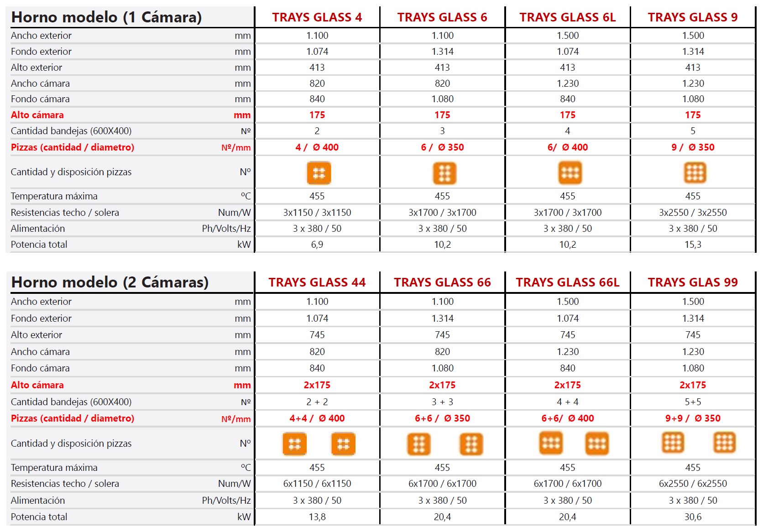
Task: Click the TRAYS GLASS 6 pizza layout icon
Action: (x=444, y=173)
